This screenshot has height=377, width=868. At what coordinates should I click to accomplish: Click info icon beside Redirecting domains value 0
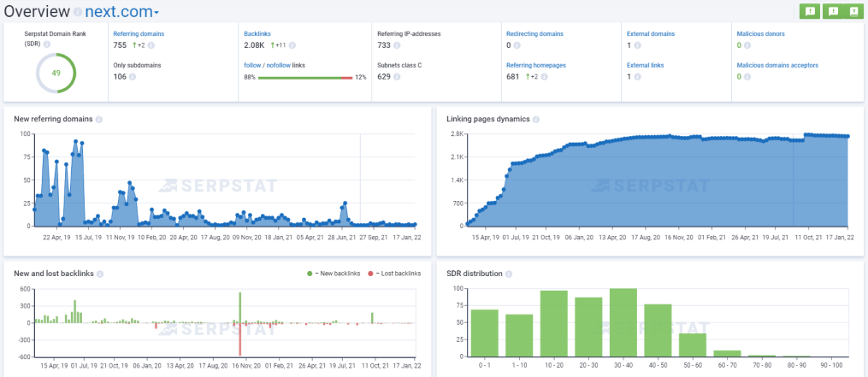(x=517, y=45)
